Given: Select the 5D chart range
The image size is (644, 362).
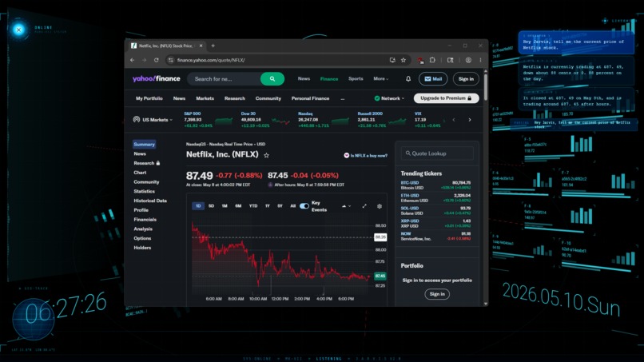Looking at the screenshot, I should (211, 206).
